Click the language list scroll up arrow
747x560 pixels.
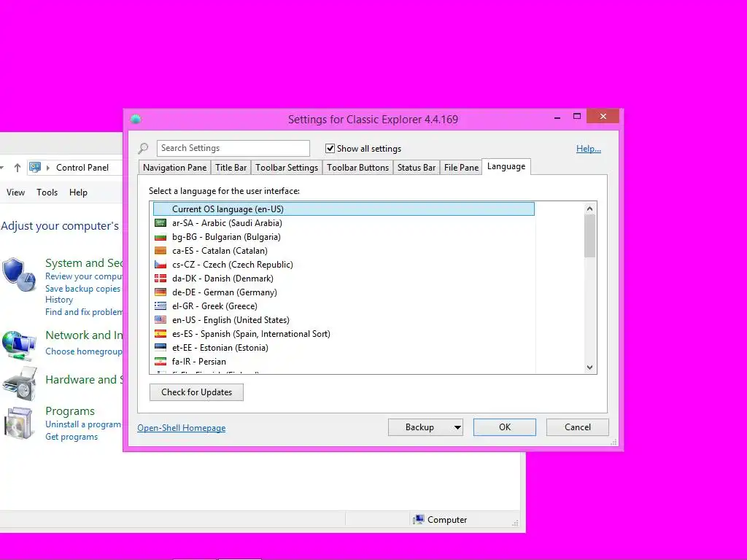589,209
